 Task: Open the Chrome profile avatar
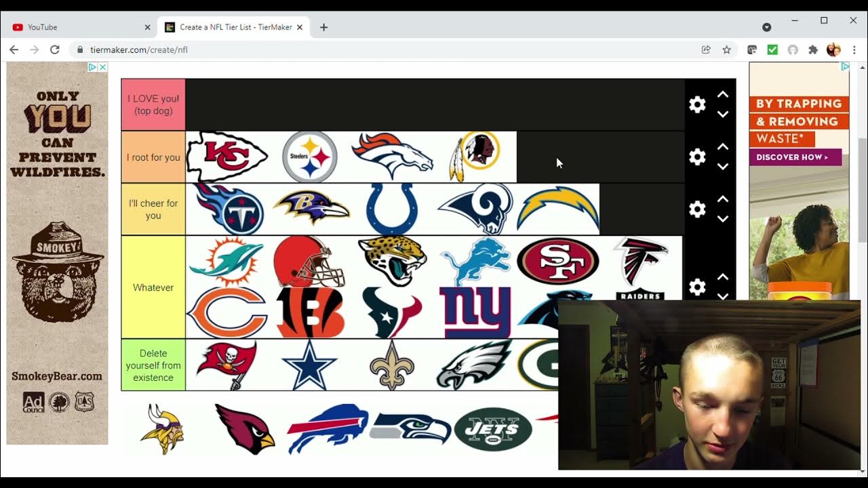(x=833, y=49)
